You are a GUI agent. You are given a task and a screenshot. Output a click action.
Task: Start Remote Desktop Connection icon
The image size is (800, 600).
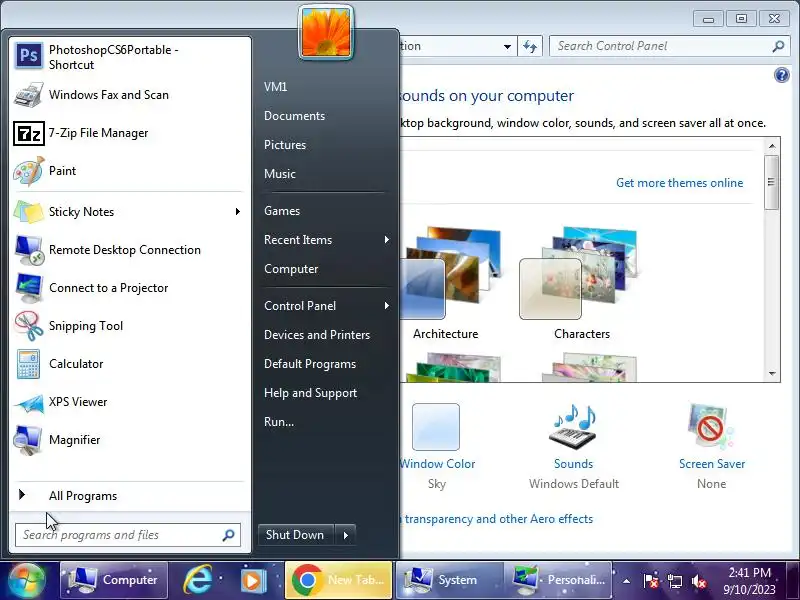[29, 250]
